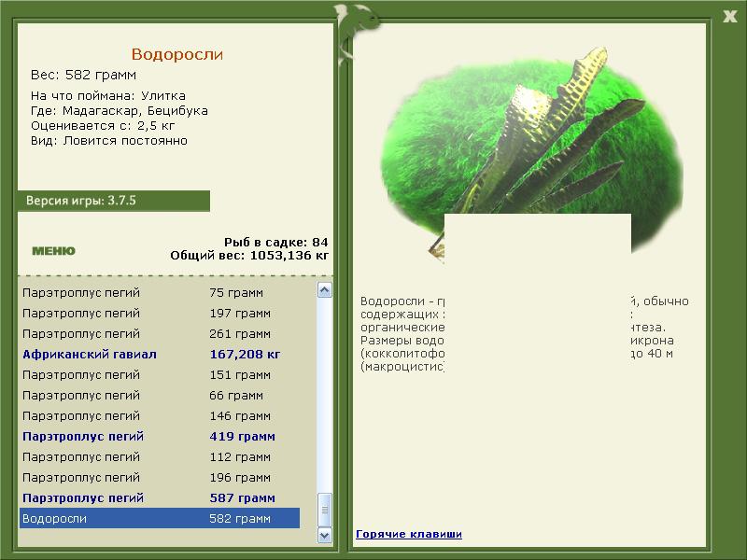Select Парэтроплус пегий 587 грамм row

pyautogui.click(x=160, y=498)
